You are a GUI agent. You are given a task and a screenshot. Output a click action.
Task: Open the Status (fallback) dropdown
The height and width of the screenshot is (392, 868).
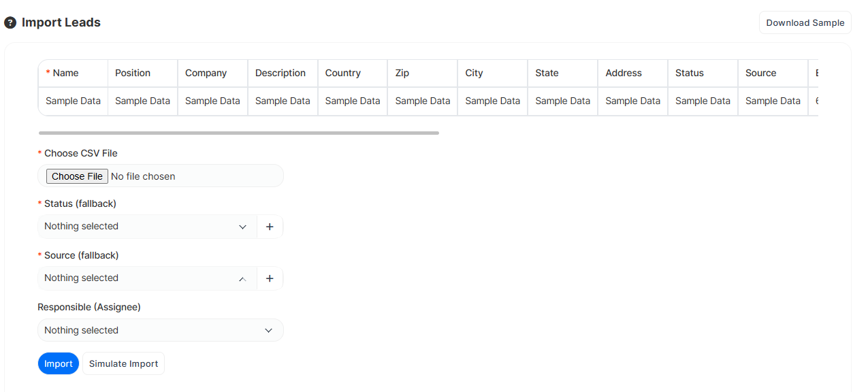[147, 227]
